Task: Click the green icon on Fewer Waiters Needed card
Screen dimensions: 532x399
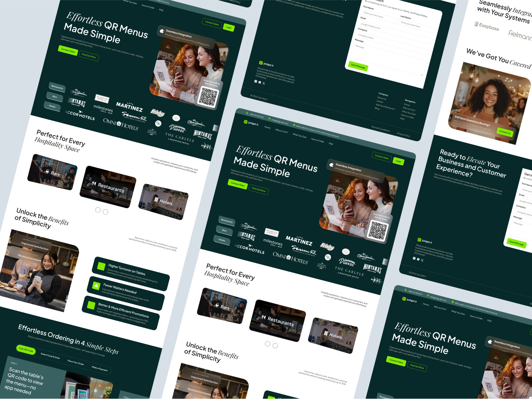Action: click(x=96, y=285)
